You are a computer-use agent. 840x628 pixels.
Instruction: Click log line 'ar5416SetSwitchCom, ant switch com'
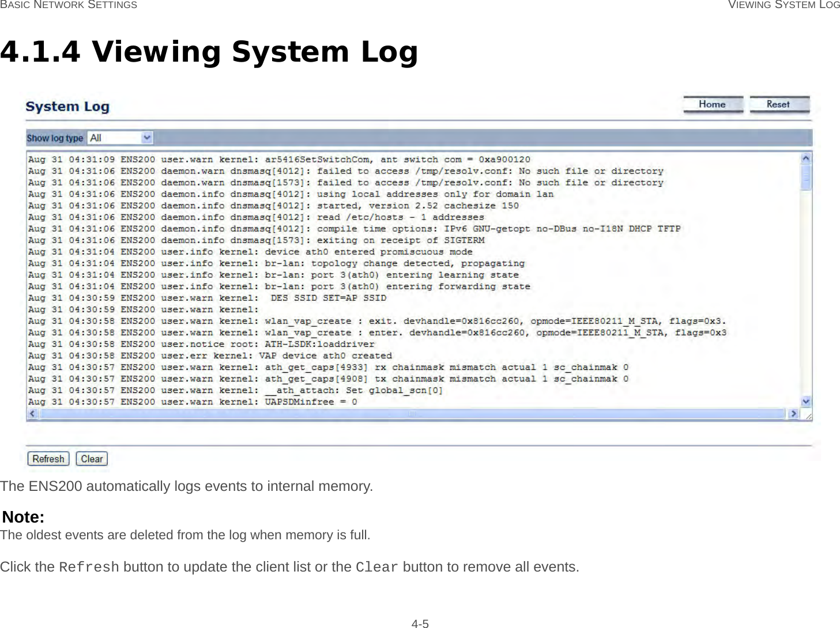279,160
